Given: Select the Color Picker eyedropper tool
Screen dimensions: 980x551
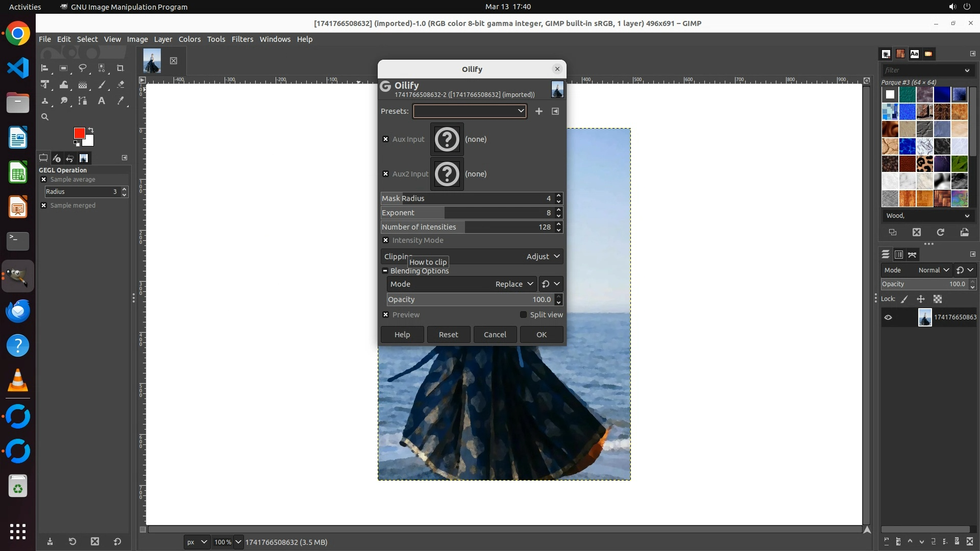Looking at the screenshot, I should click(x=120, y=101).
